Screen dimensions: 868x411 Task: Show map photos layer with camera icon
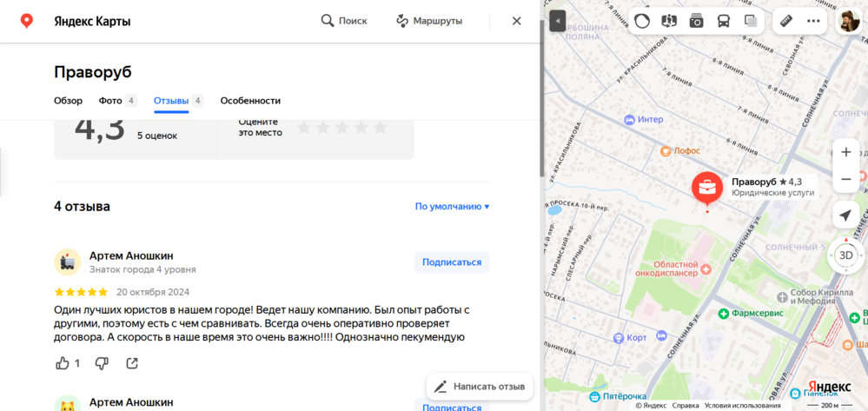pyautogui.click(x=696, y=21)
